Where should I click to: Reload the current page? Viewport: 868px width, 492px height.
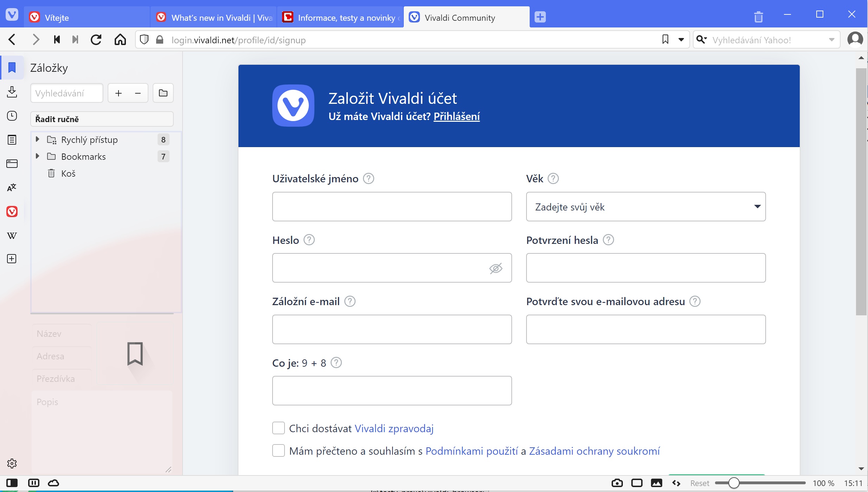[96, 40]
